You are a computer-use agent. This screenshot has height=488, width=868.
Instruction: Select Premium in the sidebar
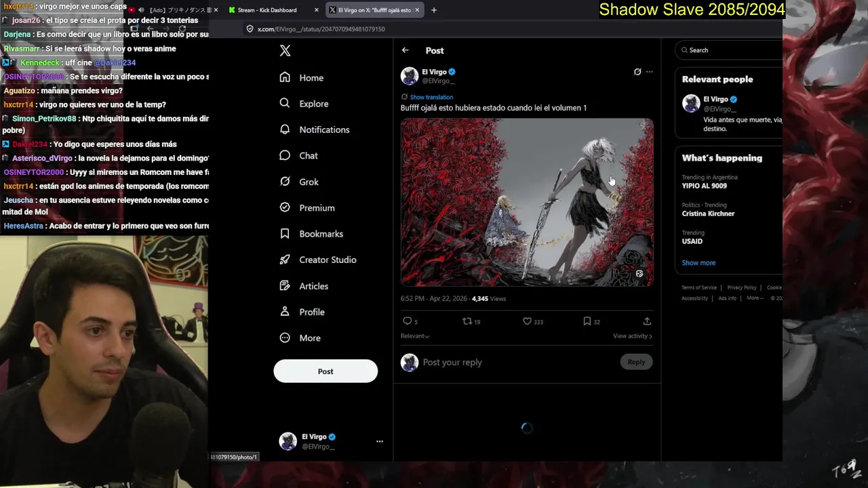click(x=307, y=207)
